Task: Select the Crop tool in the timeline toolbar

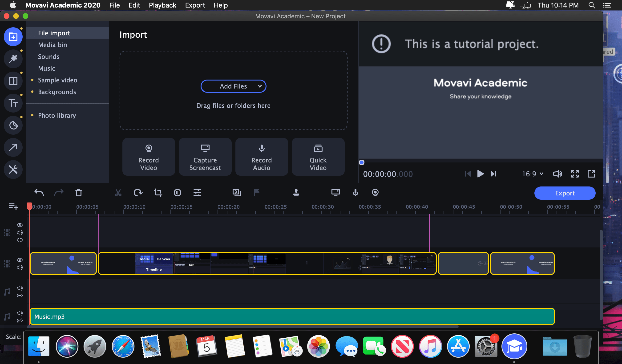Action: pyautogui.click(x=158, y=193)
